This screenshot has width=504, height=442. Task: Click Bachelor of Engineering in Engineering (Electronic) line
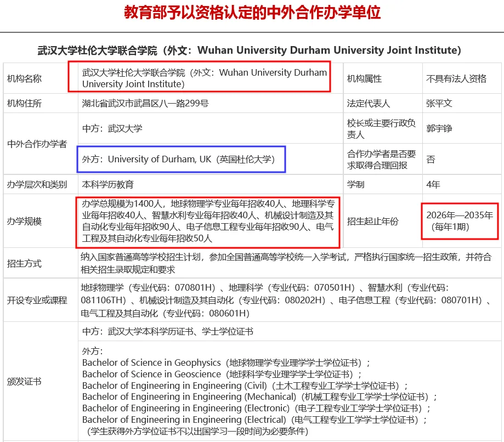tap(256, 408)
